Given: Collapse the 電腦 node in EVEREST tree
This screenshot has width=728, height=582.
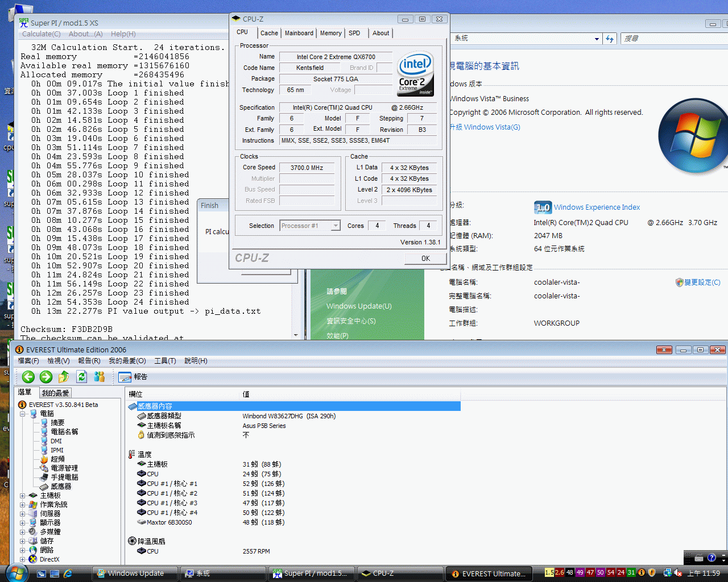Looking at the screenshot, I should pyautogui.click(x=23, y=414).
